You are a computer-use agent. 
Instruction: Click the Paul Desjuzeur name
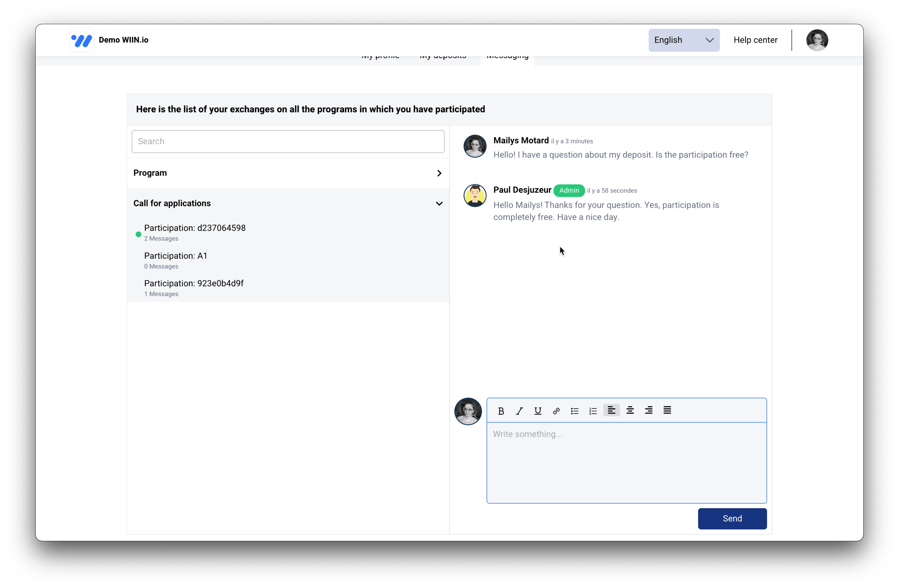pos(522,190)
